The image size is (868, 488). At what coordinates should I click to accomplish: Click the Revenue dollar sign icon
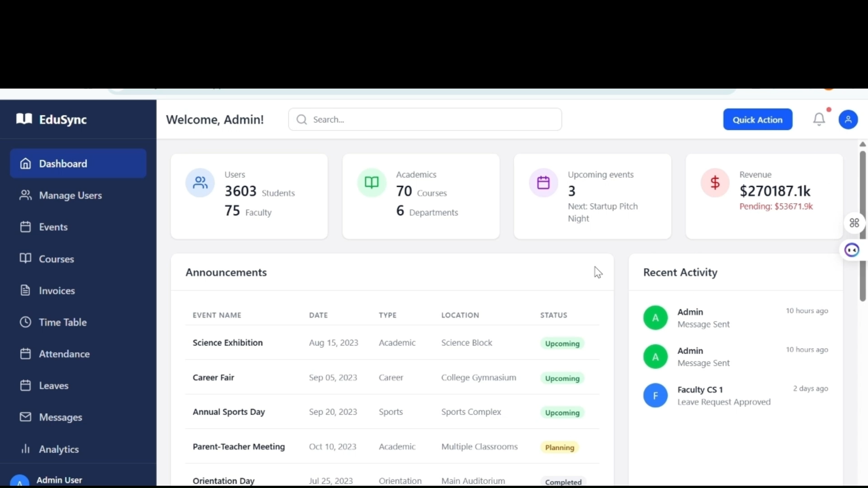pos(715,183)
